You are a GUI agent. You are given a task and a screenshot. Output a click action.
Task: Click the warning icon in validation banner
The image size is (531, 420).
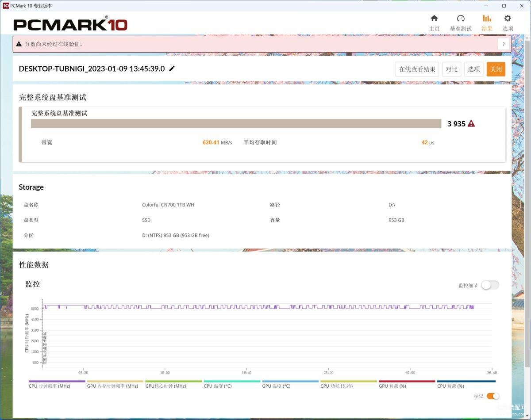[x=19, y=44]
